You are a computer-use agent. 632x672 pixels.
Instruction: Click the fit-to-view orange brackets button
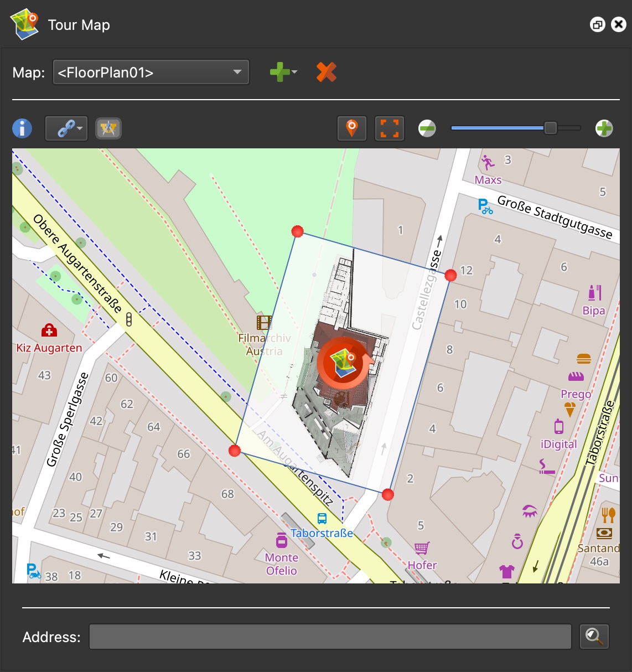click(x=390, y=128)
